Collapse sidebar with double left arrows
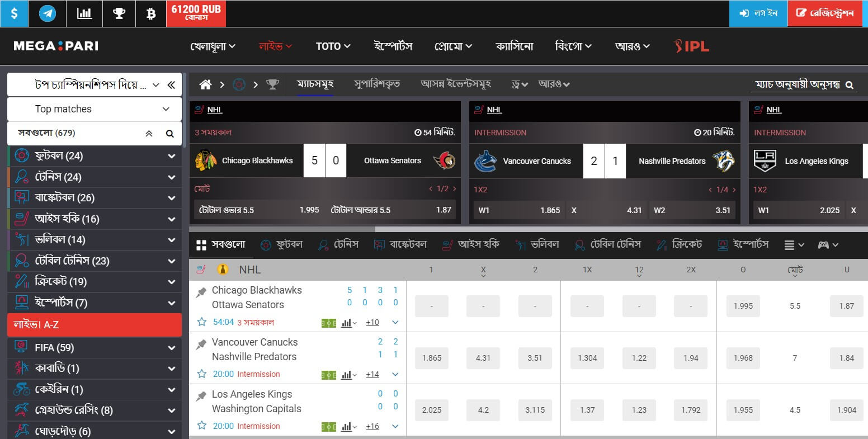 (171, 85)
